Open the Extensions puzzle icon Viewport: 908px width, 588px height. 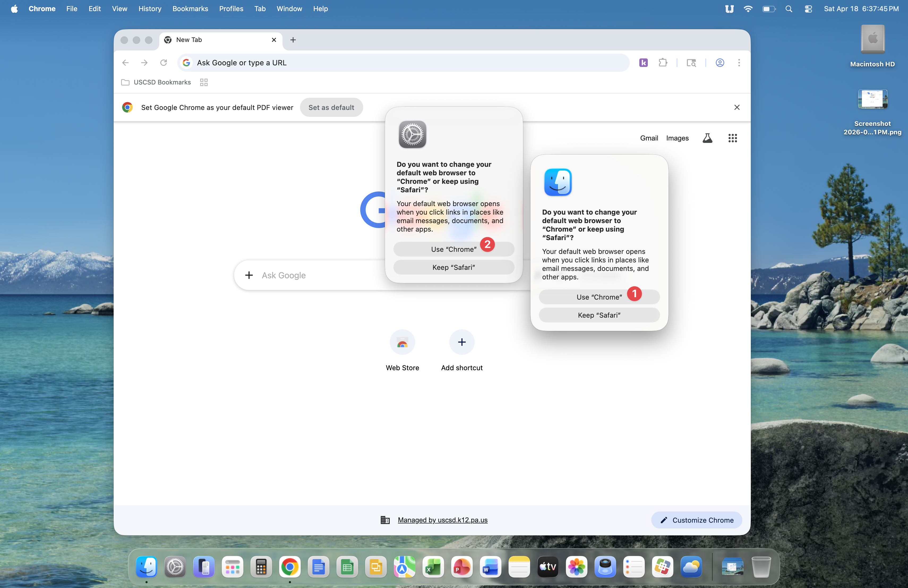coord(663,63)
